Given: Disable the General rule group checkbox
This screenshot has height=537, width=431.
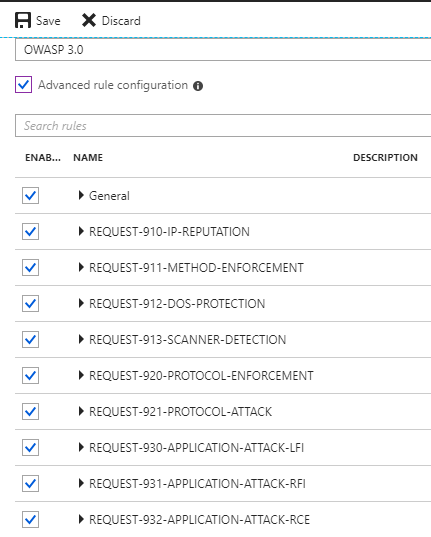Looking at the screenshot, I should tap(30, 196).
